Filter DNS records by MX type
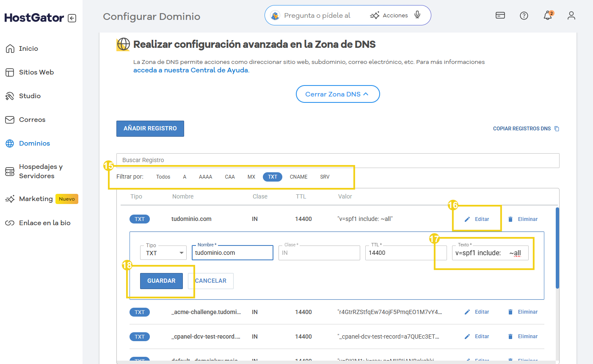This screenshot has width=593, height=364. (251, 177)
